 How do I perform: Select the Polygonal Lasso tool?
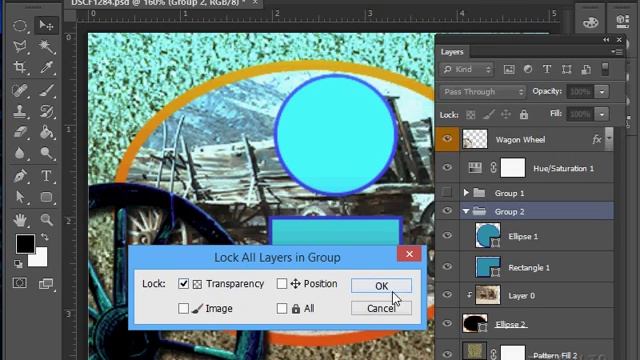[20, 46]
